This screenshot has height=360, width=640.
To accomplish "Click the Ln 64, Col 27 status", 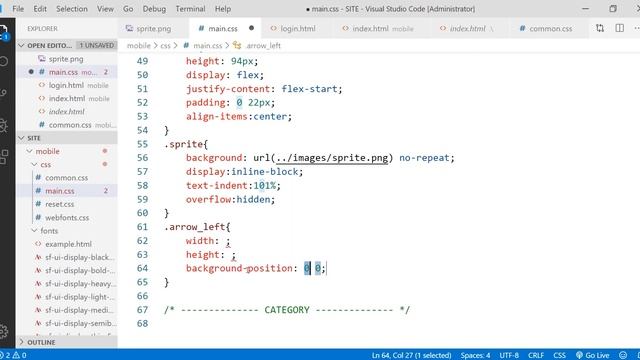I will [411, 355].
